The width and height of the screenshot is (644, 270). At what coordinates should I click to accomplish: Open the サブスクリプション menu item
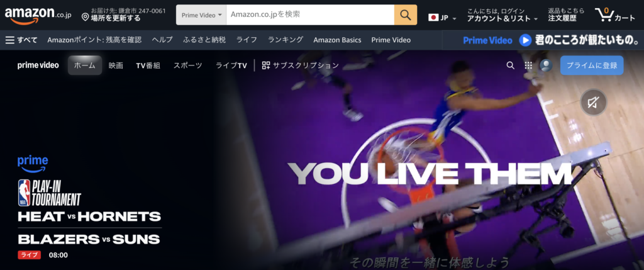click(300, 65)
